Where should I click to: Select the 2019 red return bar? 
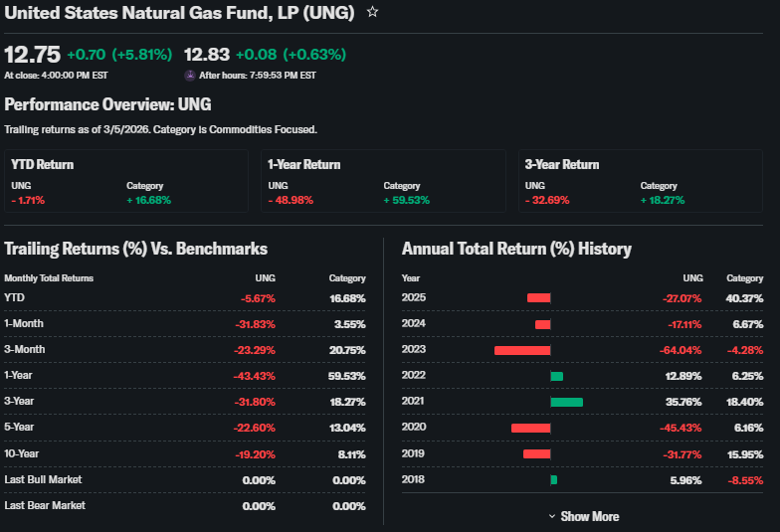[536, 453]
